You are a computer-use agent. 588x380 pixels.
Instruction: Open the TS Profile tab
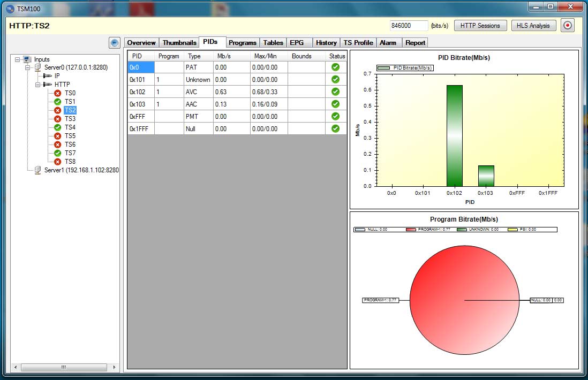pos(358,43)
